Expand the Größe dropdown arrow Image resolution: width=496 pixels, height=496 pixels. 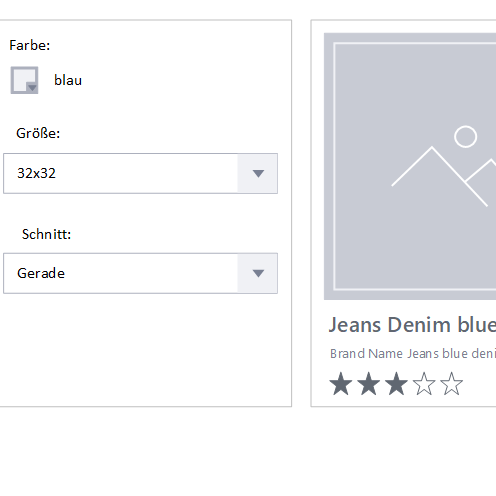click(258, 173)
